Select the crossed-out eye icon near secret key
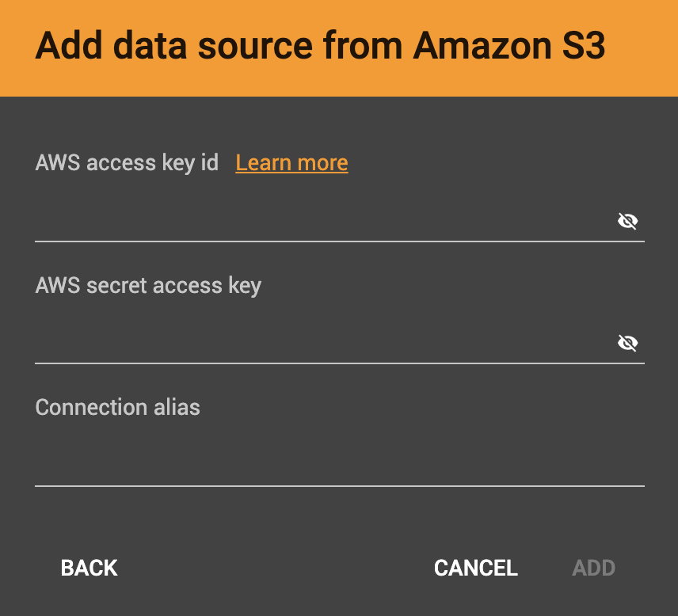This screenshot has width=678, height=616. pos(627,342)
